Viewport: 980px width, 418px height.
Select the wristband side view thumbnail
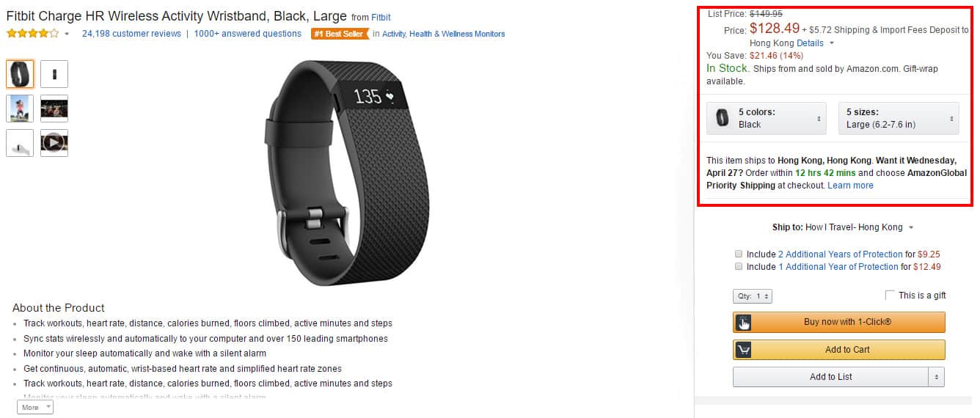point(54,74)
